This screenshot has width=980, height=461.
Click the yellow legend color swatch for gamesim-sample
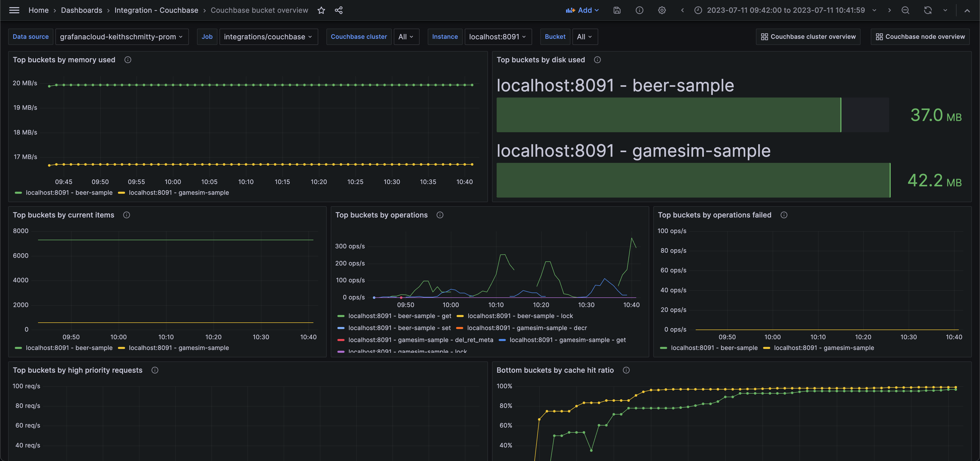point(121,192)
